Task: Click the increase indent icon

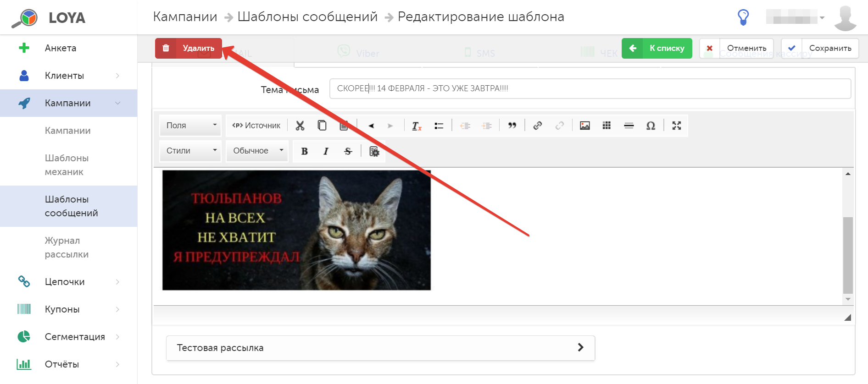Action: (x=487, y=126)
